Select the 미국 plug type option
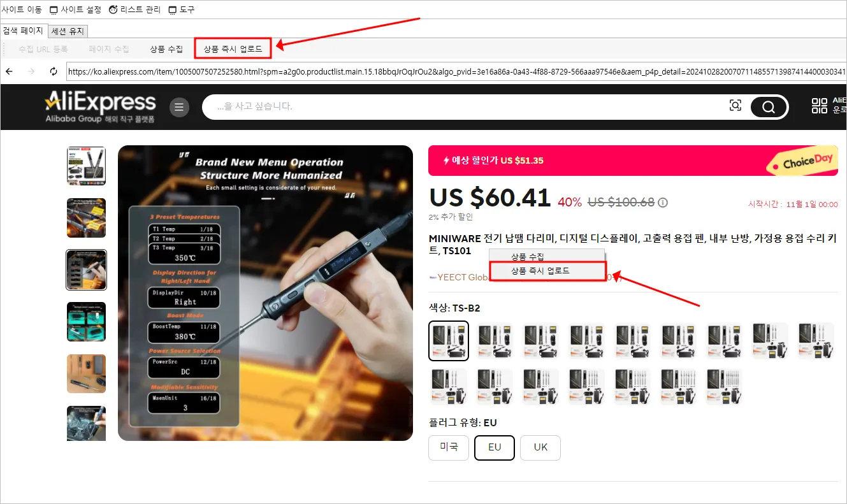Viewport: 847px width, 504px height. coord(449,447)
